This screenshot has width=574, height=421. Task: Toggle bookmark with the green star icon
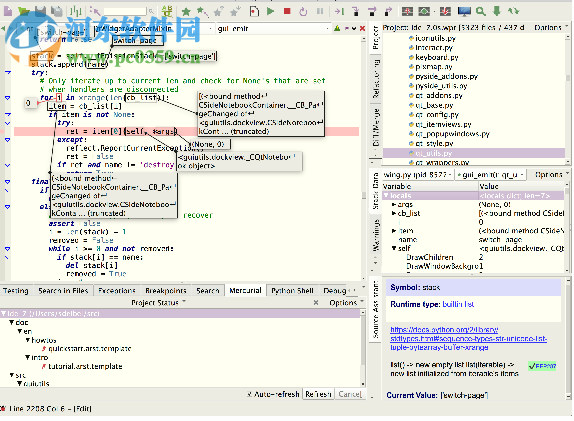point(186,12)
